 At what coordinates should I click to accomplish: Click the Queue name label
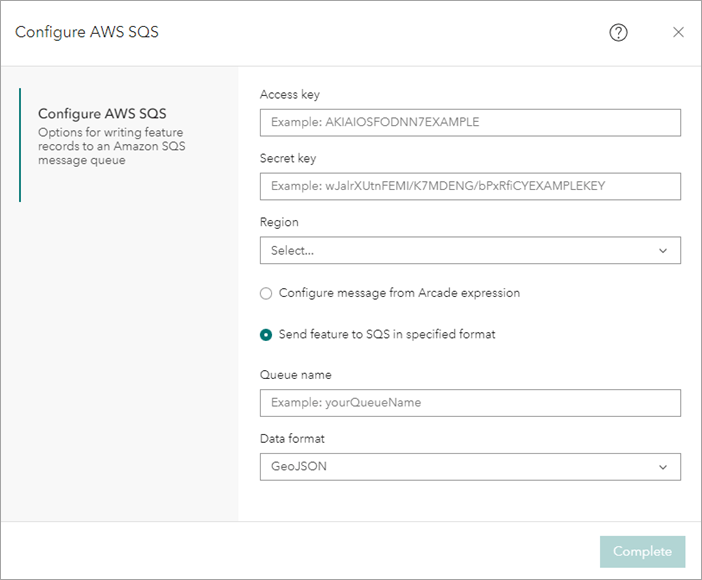pyautogui.click(x=295, y=375)
